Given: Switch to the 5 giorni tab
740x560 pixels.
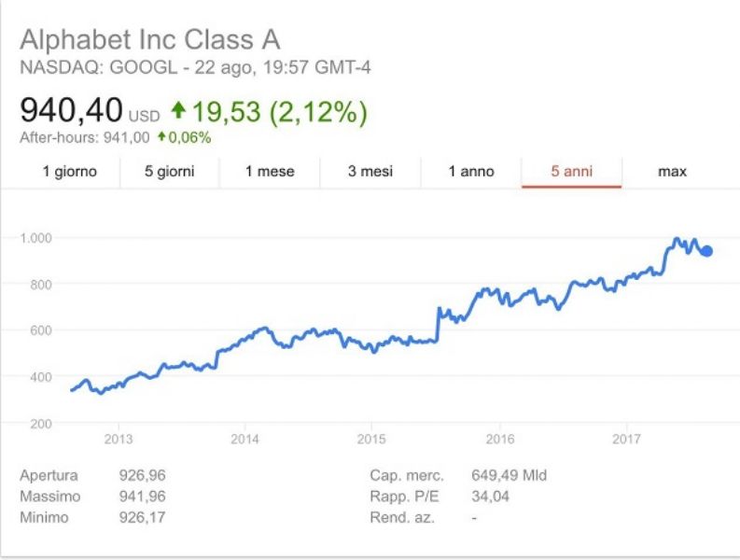Looking at the screenshot, I should point(170,172).
